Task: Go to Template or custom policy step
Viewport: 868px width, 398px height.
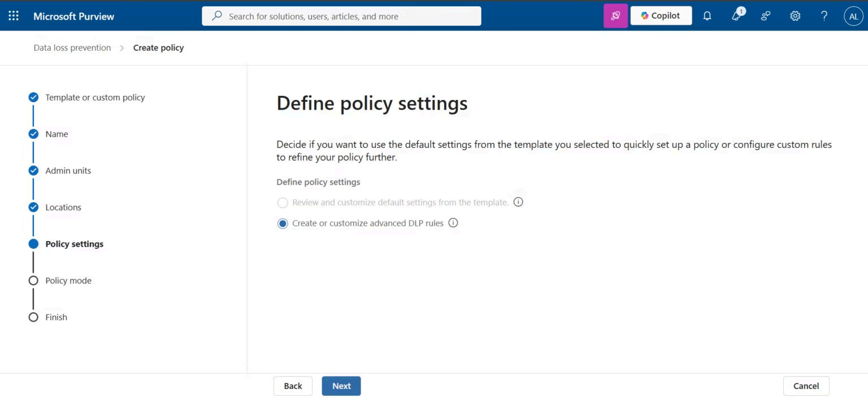Action: [x=95, y=97]
